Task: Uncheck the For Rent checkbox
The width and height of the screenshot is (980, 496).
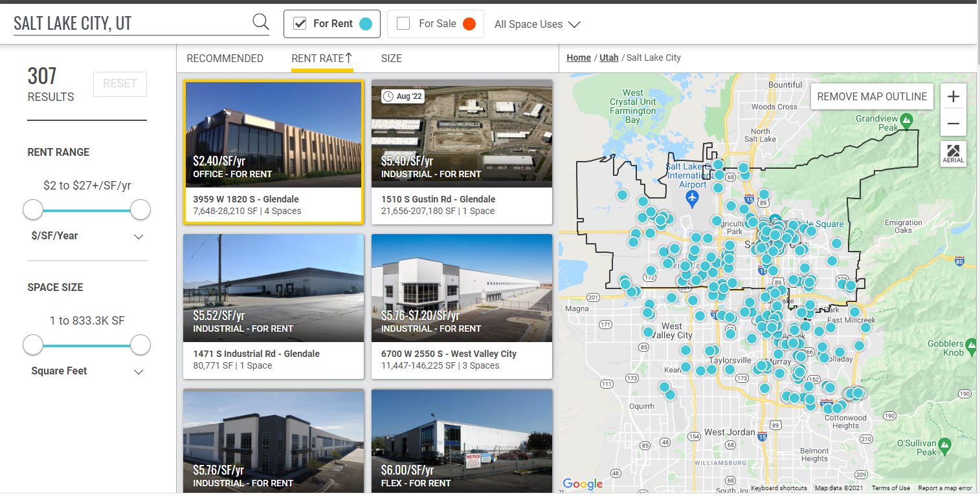Action: click(x=300, y=24)
